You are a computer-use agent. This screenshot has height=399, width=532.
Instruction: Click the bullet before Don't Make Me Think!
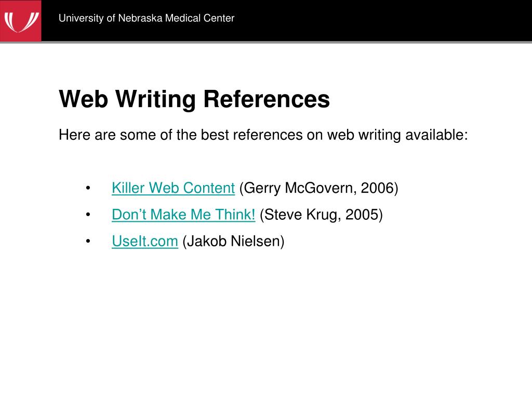[88, 215]
